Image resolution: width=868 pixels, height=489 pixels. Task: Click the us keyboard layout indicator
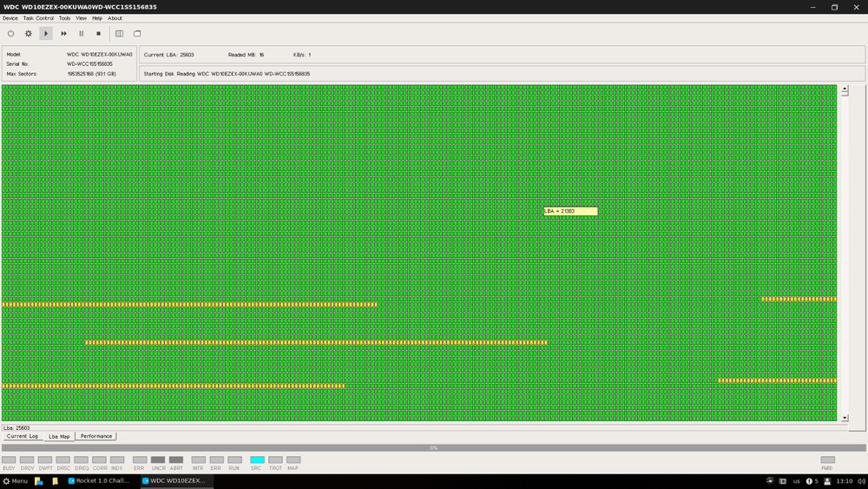click(797, 481)
